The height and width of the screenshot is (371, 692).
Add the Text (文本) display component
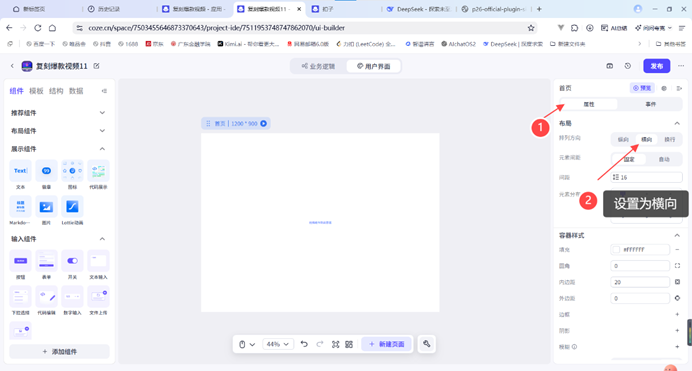20,171
